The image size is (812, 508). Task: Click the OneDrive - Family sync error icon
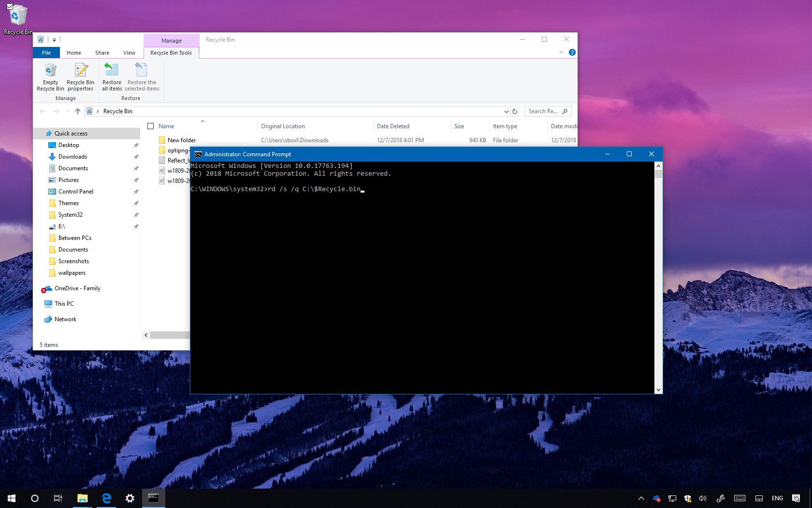(44, 290)
